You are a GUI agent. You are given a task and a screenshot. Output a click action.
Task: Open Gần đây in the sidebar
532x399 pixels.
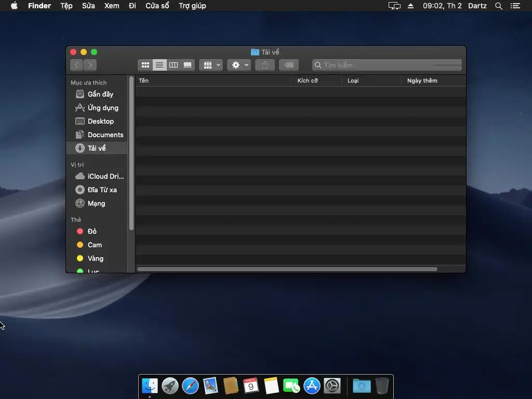pos(97,94)
